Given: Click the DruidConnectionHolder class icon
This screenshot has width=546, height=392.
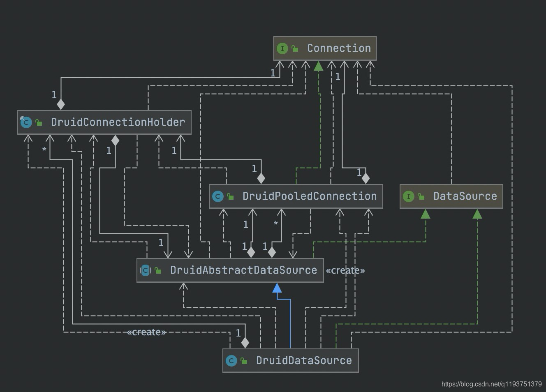Looking at the screenshot, I should 26,122.
